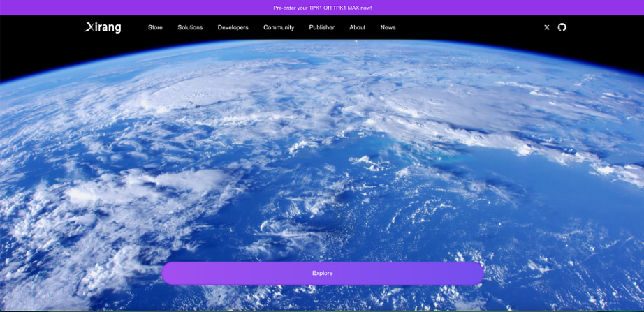
Task: Click the Xirang logo
Action: point(103,27)
